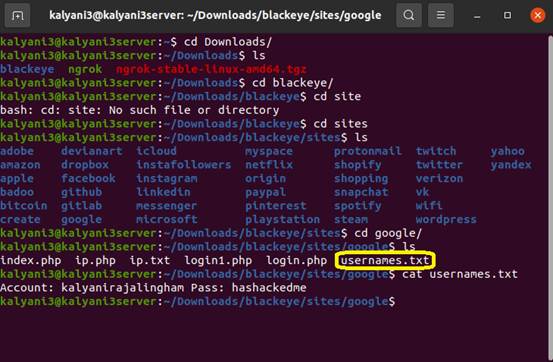Click the 'netflix' directory name
Viewport: 553px width, 362px height.
(x=269, y=165)
